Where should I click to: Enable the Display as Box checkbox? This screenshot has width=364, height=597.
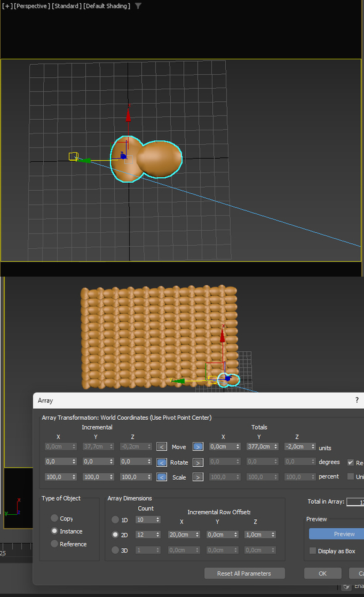[313, 551]
